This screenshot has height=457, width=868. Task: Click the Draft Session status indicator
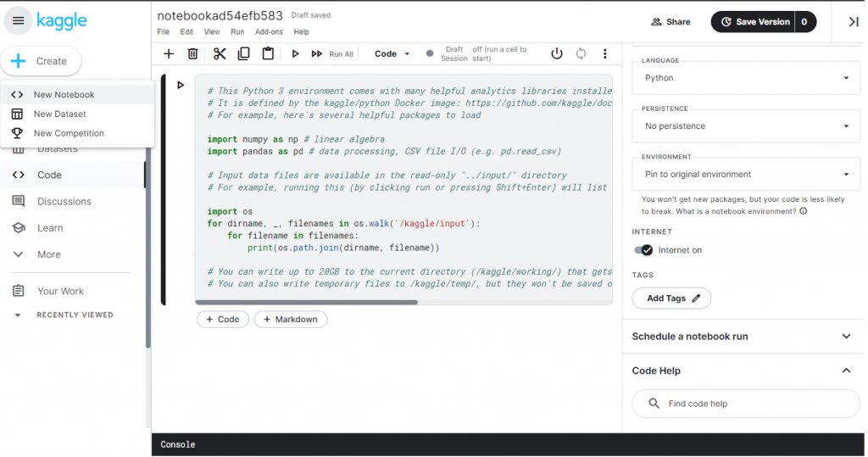click(430, 53)
